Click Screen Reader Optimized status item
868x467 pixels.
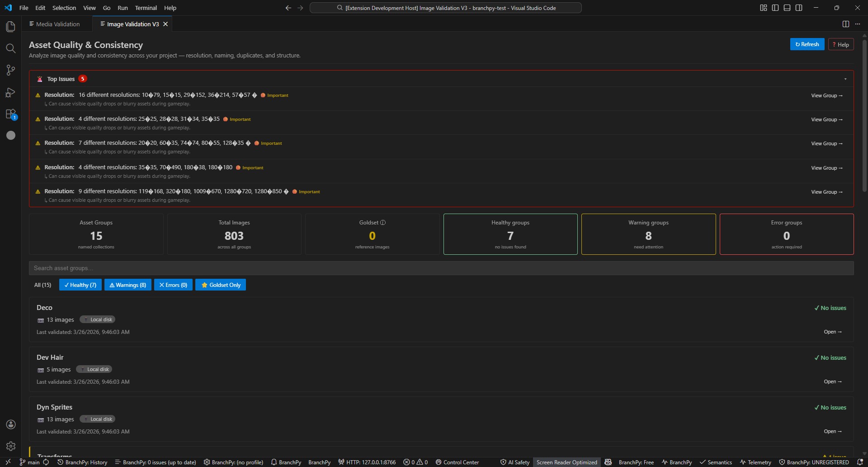567,462
